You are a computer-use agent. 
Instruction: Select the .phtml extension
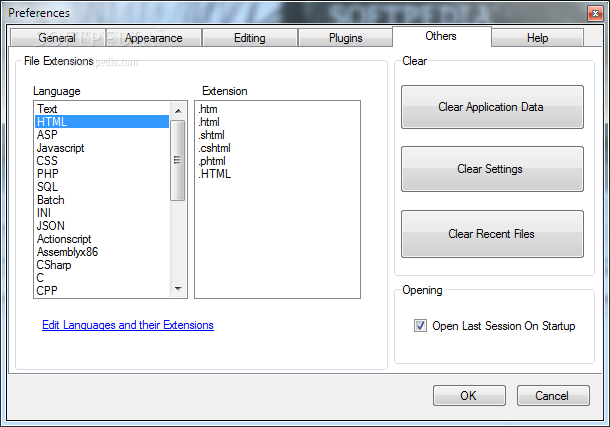pos(277,161)
